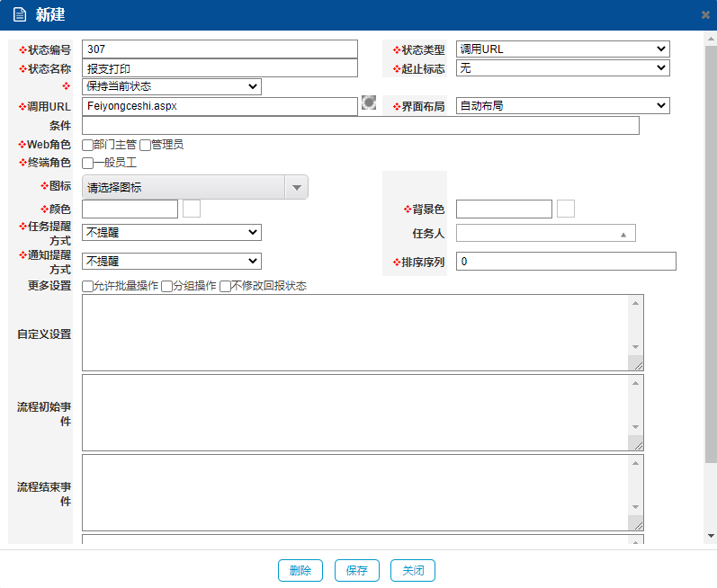Screen dimensions: 717x588
Task: Pick a color from the 背景色 swatch
Action: (565, 209)
